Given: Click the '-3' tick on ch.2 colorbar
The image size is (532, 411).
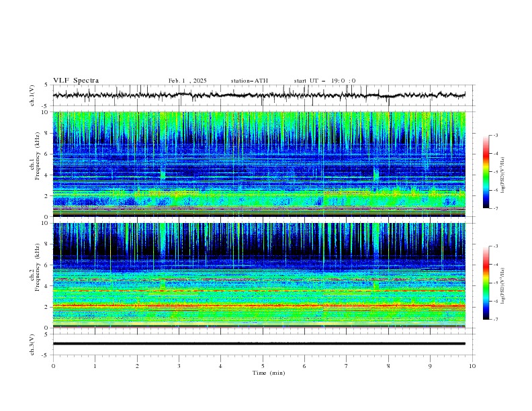Looking at the screenshot, I should click(x=496, y=246).
